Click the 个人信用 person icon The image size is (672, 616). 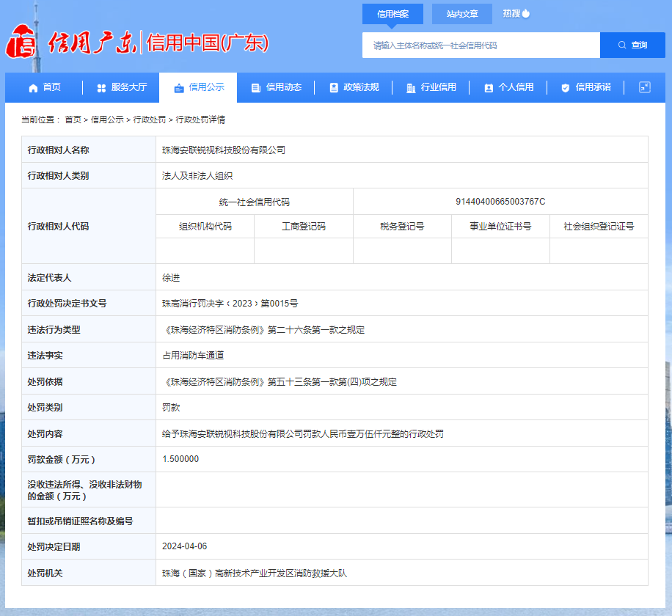click(x=488, y=88)
